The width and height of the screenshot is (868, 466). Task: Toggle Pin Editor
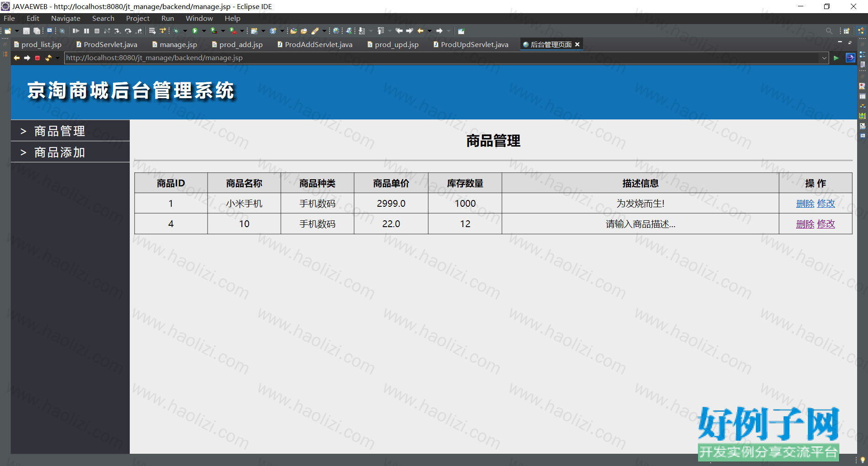point(461,31)
